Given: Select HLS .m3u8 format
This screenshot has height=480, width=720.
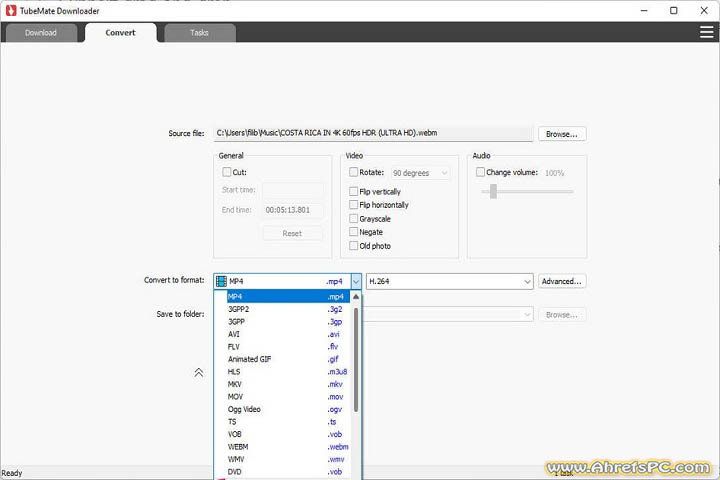Looking at the screenshot, I should (288, 372).
